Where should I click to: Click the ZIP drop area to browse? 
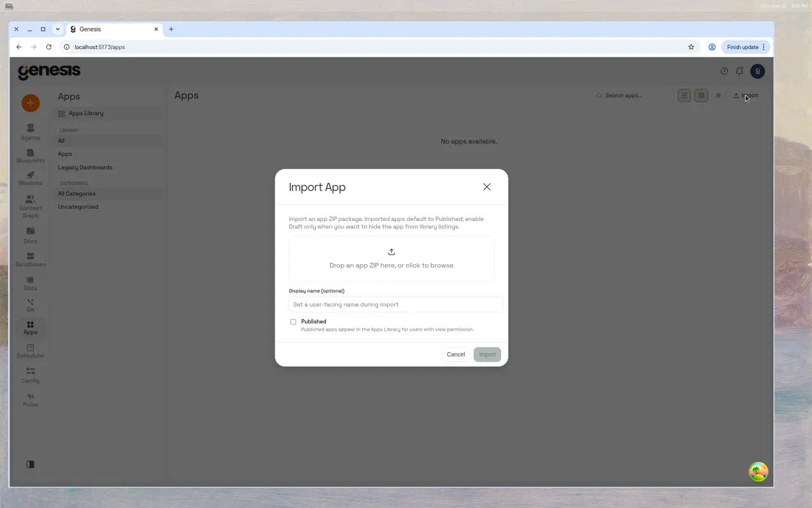(391, 259)
